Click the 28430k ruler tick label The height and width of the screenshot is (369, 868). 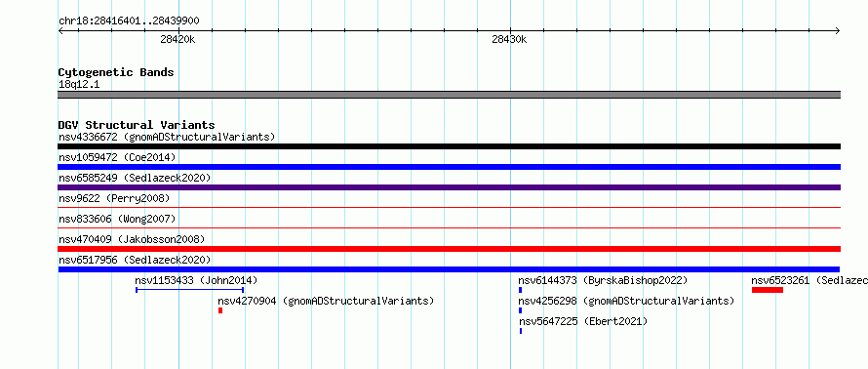click(x=509, y=39)
